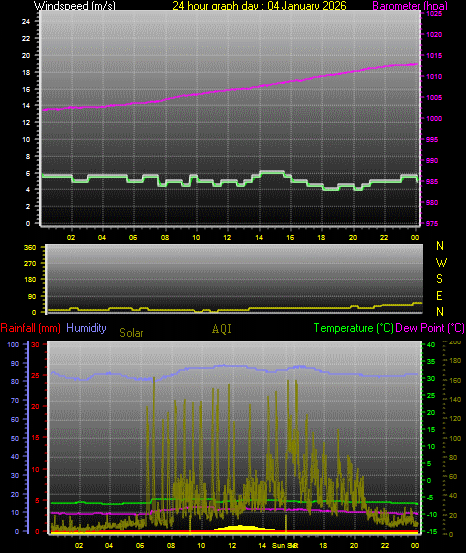Screen dimensions: 466x553
Task: Click the red 30 rainfall scale value
Action: tap(35, 345)
